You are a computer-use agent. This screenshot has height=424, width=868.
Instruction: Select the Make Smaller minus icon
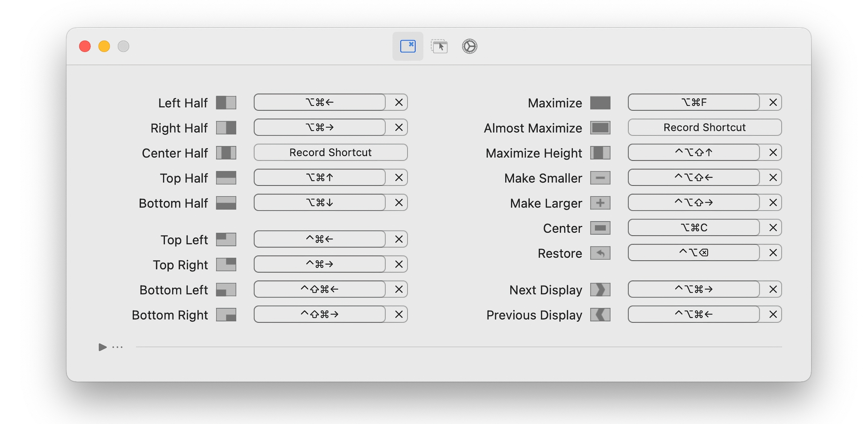point(600,178)
